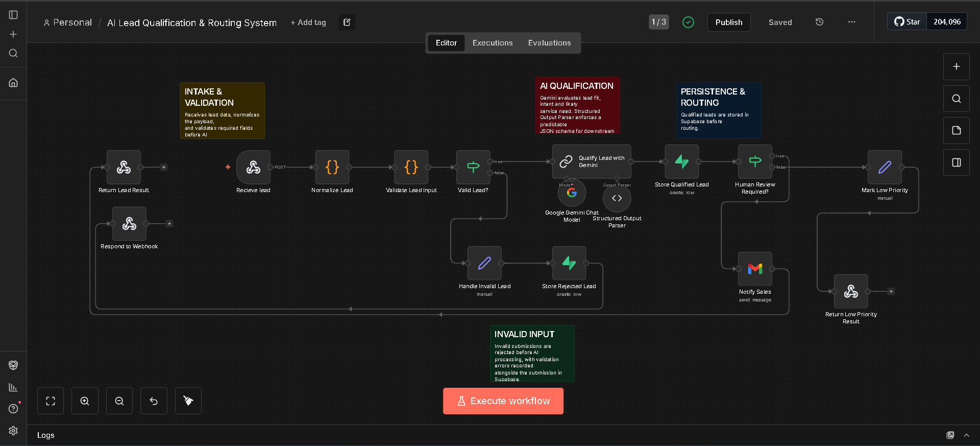This screenshot has height=446, width=980.
Task: Open Personal project breadcrumb
Action: pyautogui.click(x=68, y=22)
